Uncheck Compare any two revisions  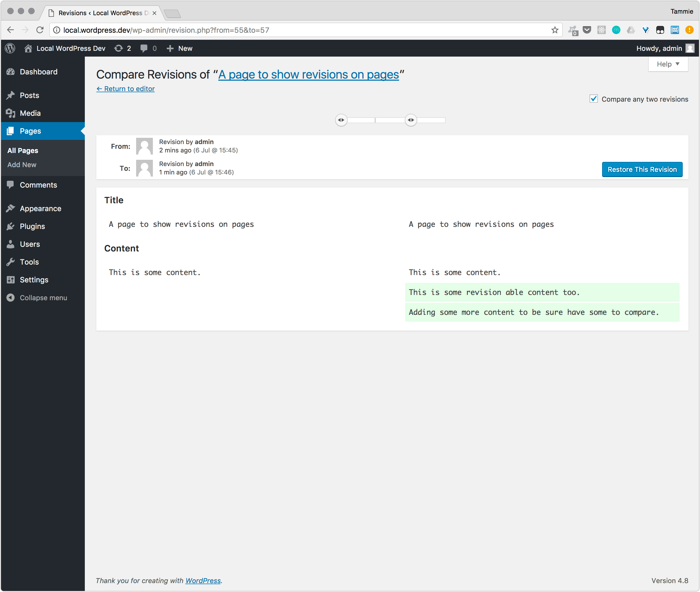pos(593,99)
